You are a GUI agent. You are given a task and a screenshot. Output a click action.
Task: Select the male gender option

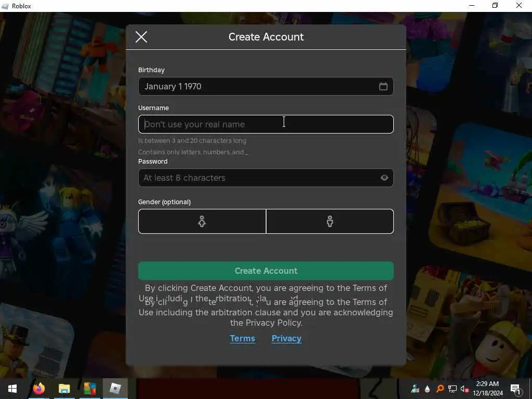pyautogui.click(x=330, y=221)
